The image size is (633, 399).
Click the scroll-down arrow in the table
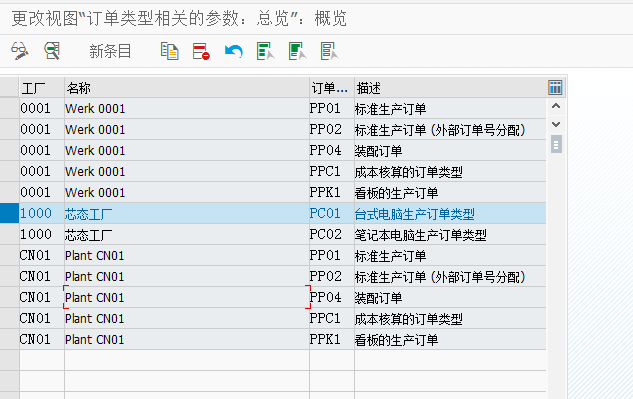(x=556, y=124)
